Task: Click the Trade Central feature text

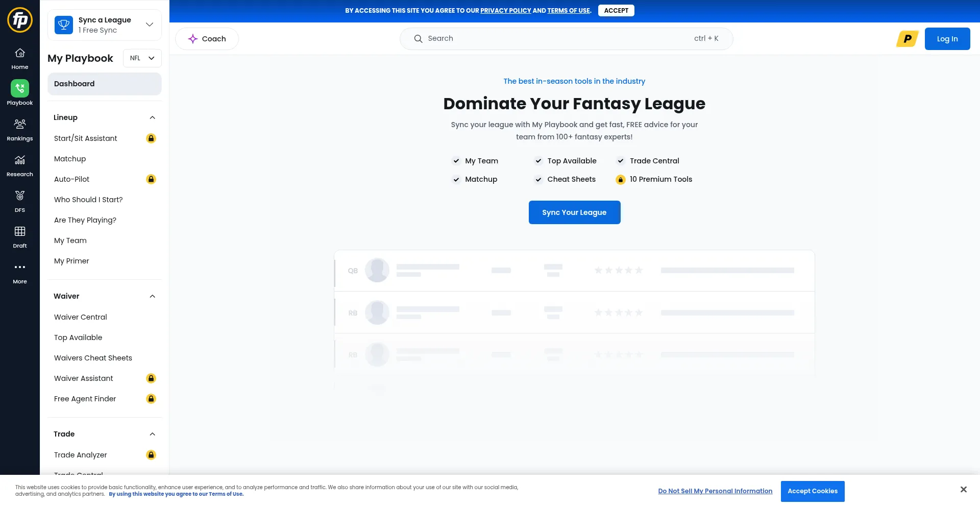Action: pos(654,161)
